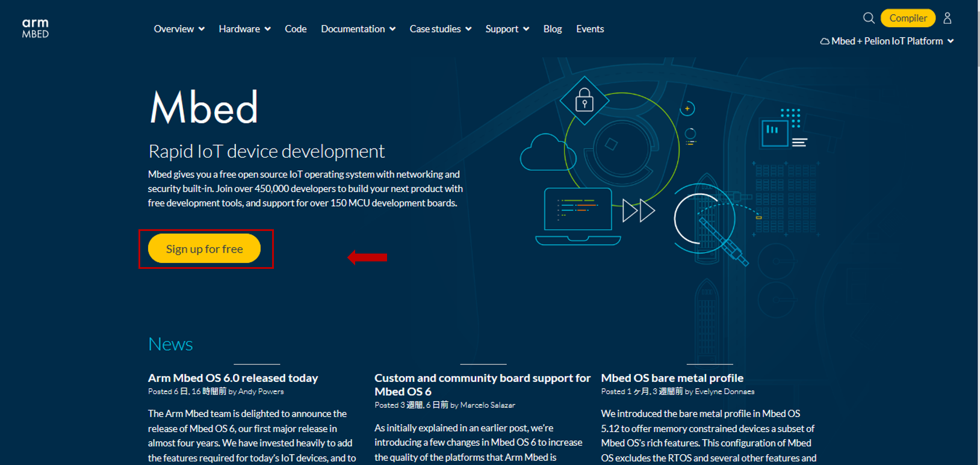Image resolution: width=980 pixels, height=465 pixels.
Task: Click the search magnifier icon
Action: (x=868, y=18)
